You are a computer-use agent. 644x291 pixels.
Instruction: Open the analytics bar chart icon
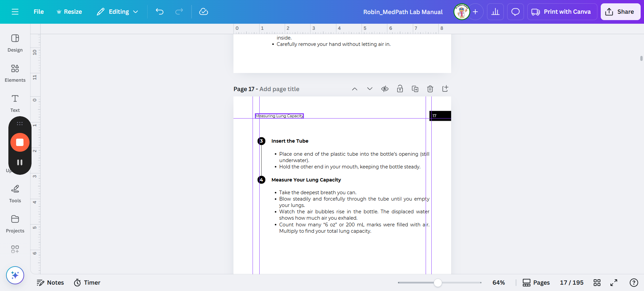click(495, 12)
